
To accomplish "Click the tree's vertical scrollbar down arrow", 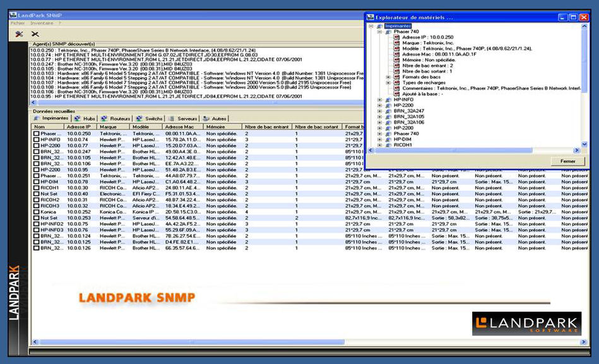I will [584, 144].
